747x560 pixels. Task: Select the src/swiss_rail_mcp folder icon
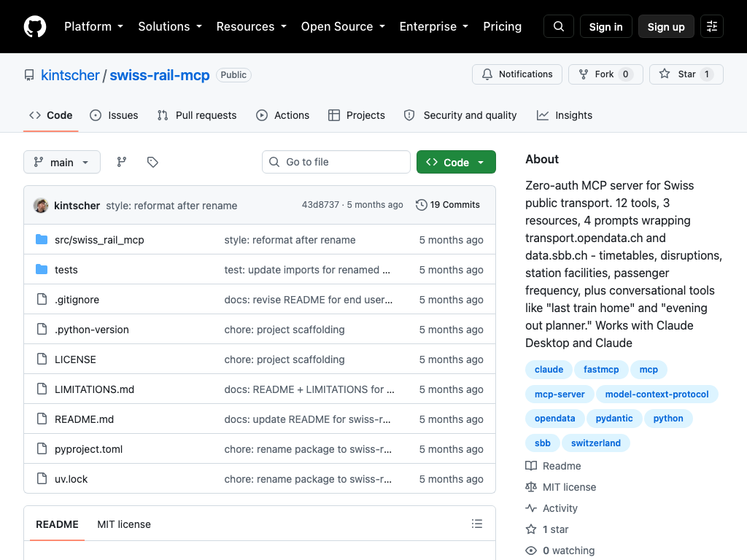click(42, 239)
